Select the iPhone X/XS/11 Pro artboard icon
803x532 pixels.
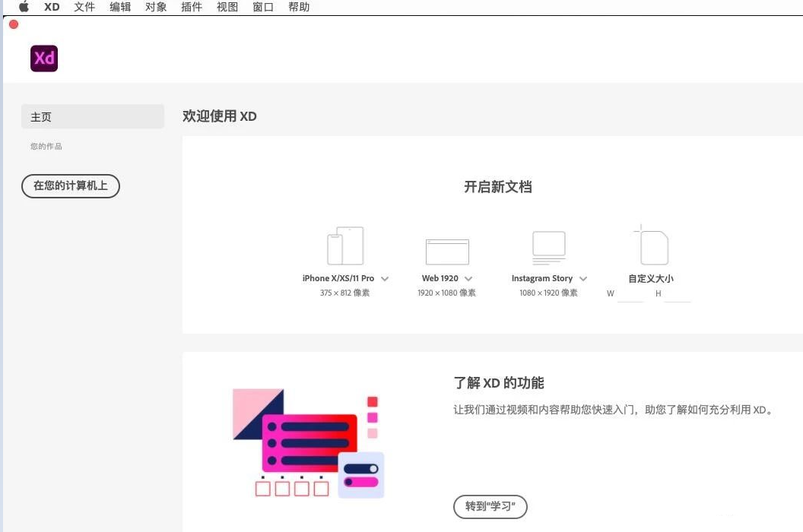346,245
